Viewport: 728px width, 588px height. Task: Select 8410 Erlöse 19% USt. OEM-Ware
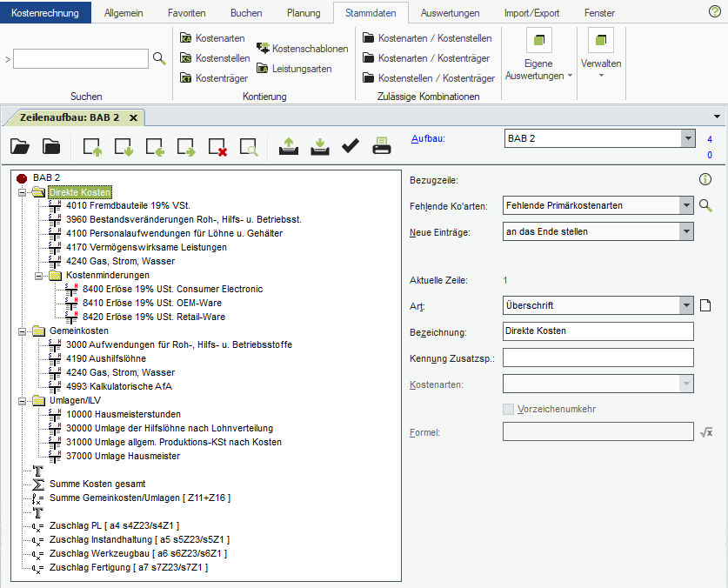click(x=152, y=304)
